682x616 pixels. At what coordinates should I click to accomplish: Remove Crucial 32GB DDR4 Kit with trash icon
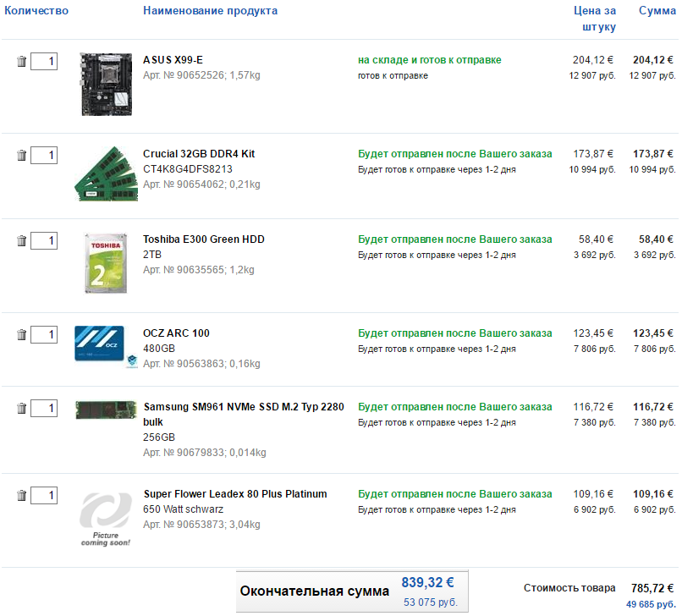point(22,156)
